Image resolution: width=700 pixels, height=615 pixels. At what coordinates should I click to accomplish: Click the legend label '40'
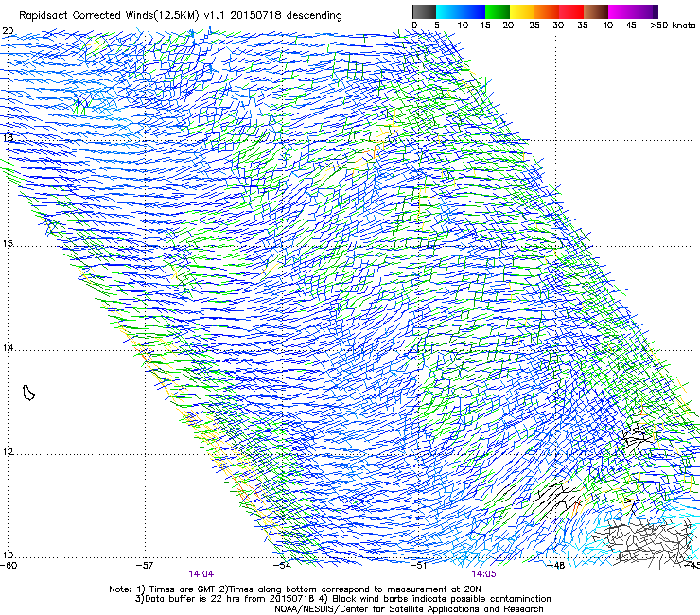coord(607,26)
